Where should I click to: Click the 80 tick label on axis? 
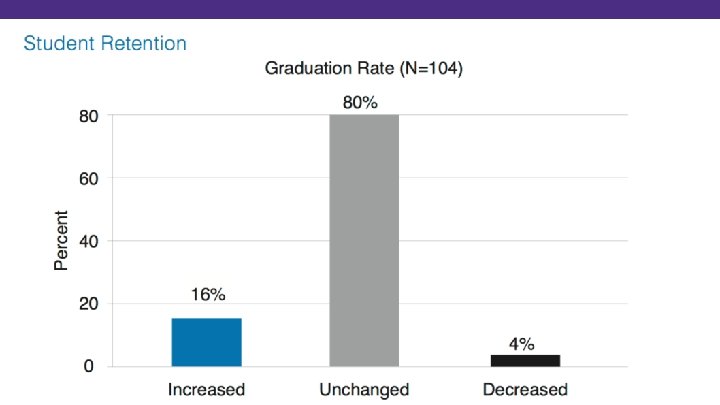89,116
